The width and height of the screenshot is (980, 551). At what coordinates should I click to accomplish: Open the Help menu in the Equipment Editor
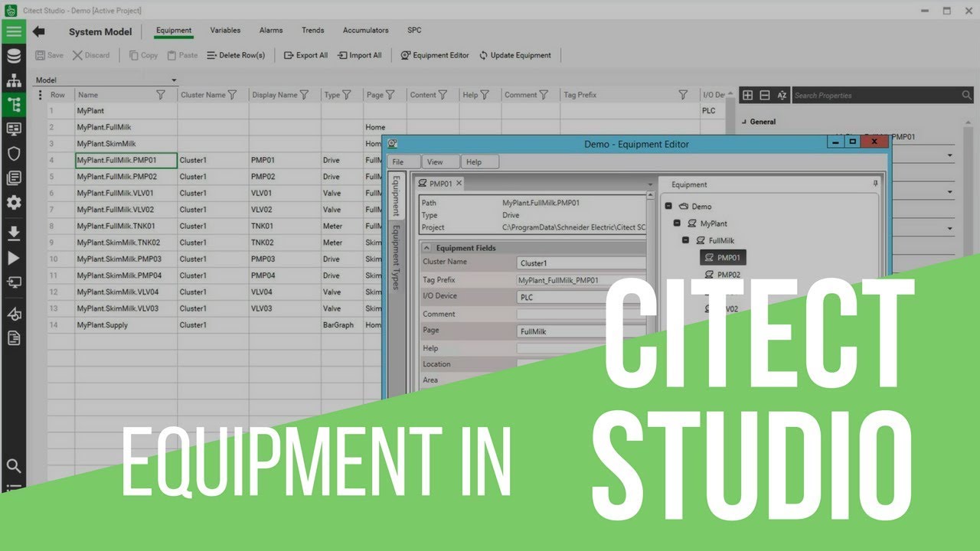[x=481, y=161]
